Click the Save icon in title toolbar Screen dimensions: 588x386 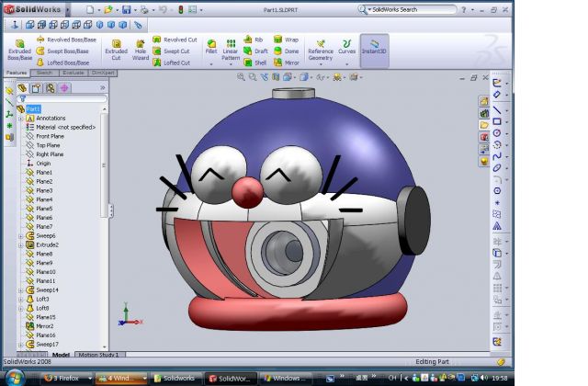(127, 10)
